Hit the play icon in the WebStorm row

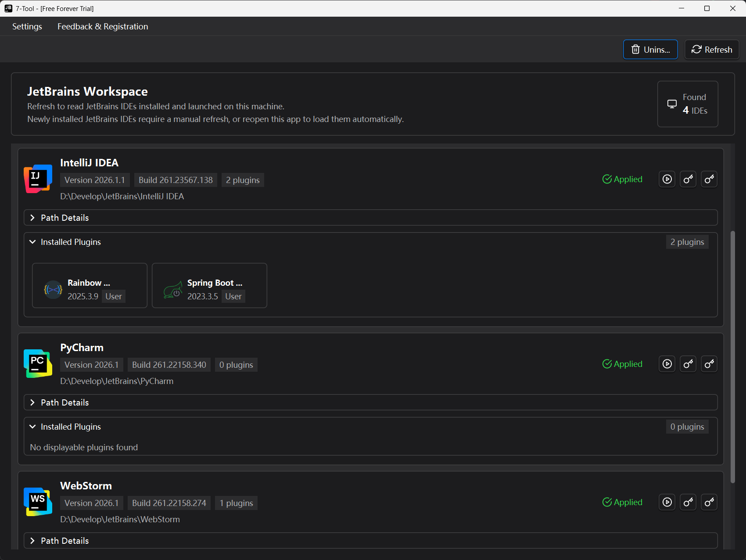pyautogui.click(x=667, y=502)
